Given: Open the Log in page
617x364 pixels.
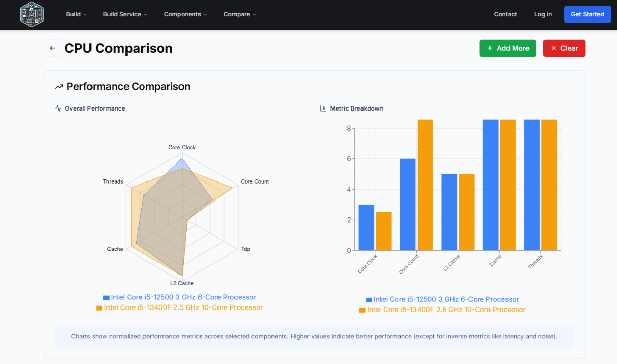Looking at the screenshot, I should (x=543, y=14).
